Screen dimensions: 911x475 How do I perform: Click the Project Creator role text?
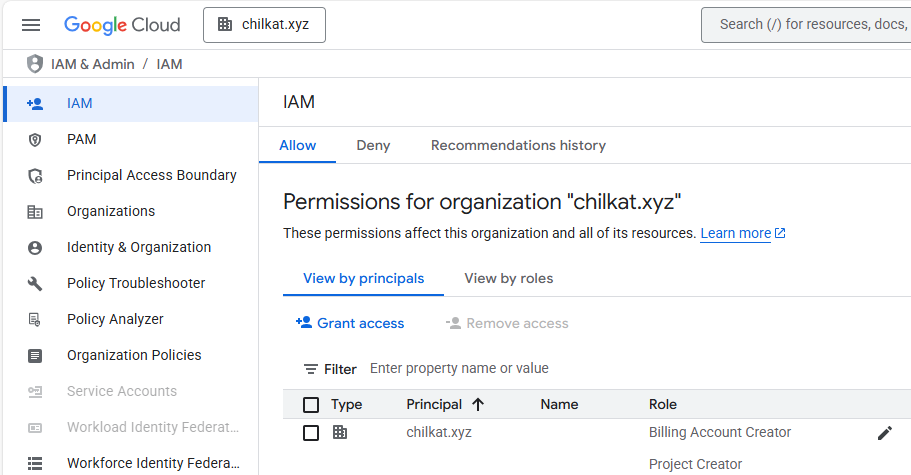[695, 465]
